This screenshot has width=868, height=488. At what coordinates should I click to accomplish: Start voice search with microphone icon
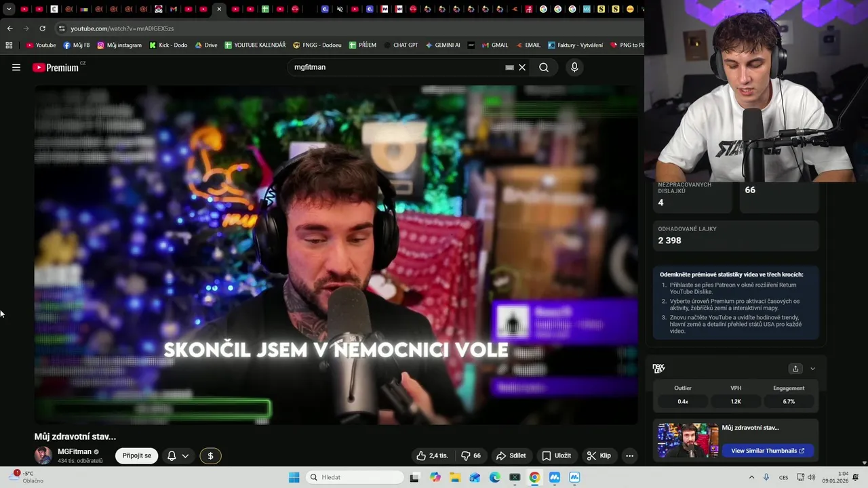[x=574, y=67]
